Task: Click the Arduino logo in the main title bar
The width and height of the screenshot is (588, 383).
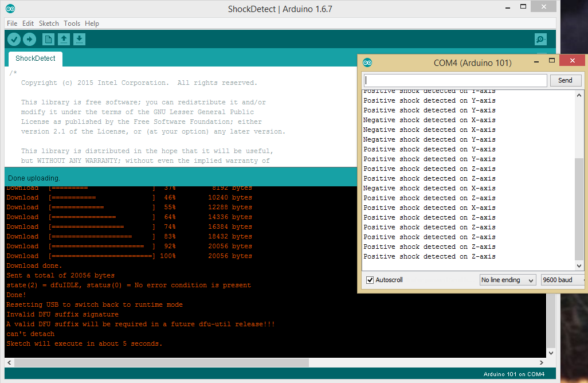Action: pos(10,9)
